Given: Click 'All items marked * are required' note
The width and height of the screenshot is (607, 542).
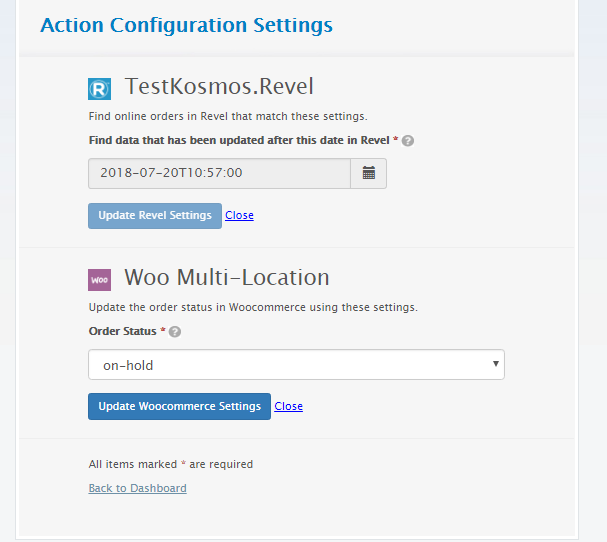Looking at the screenshot, I should tap(171, 464).
